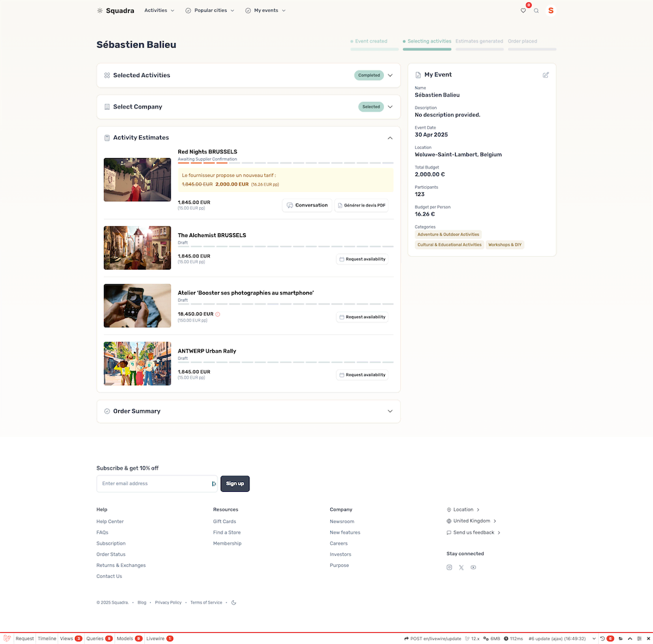Open the "S" profile avatar
The width and height of the screenshot is (653, 644).
tap(550, 10)
